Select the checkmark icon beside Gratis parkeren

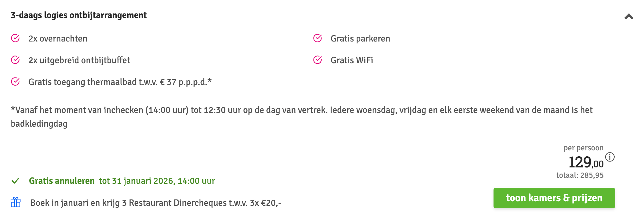318,38
